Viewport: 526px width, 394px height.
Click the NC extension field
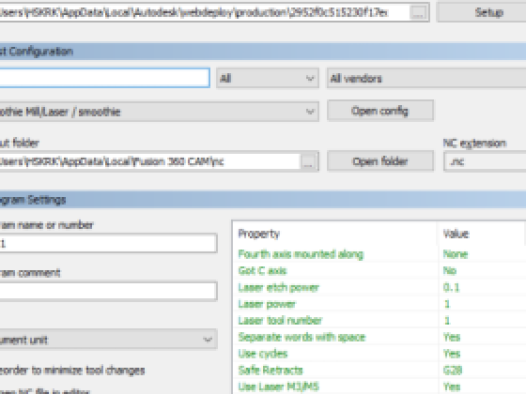tap(485, 162)
